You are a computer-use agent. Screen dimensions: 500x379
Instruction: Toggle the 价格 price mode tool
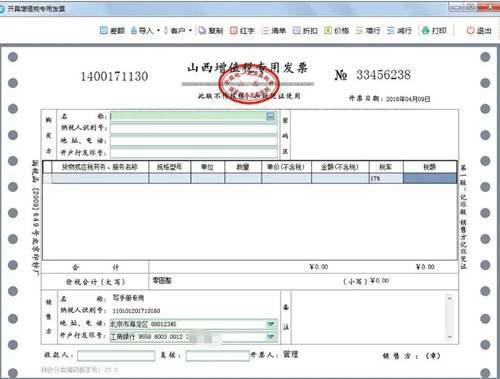click(x=336, y=31)
